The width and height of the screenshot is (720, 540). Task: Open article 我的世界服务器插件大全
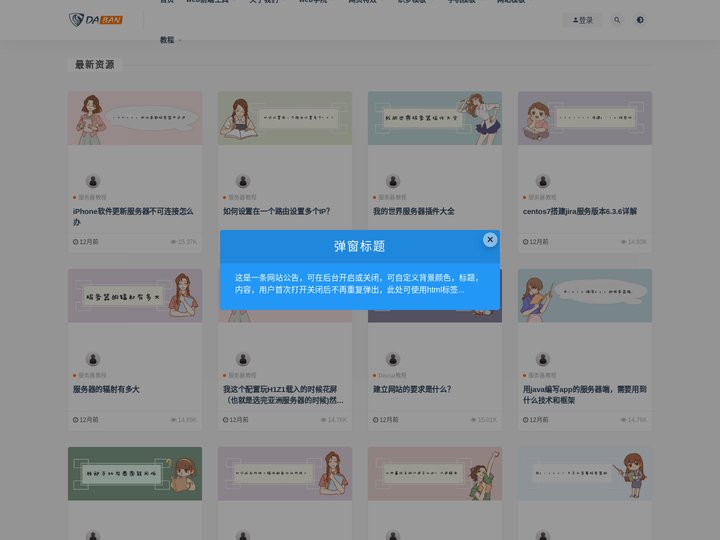[x=414, y=211]
